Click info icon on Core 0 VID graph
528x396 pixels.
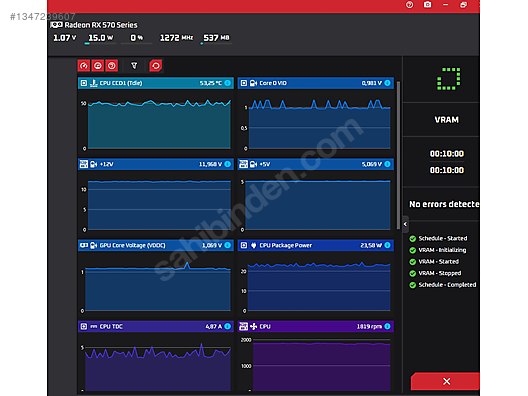click(x=388, y=83)
